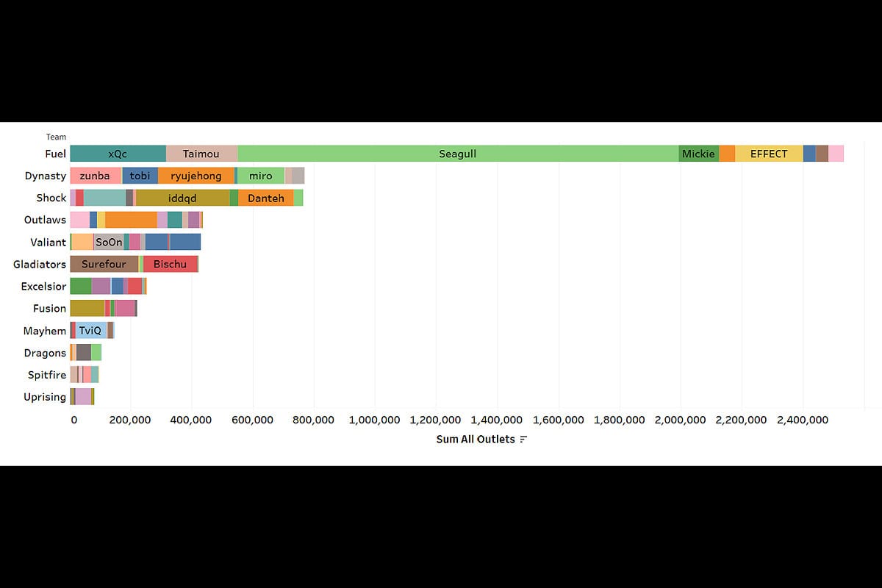Select the Seagull bar segment
The width and height of the screenshot is (882, 588).
458,154
